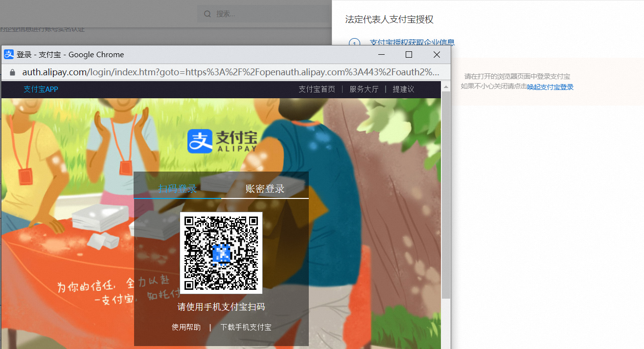Click the Alipay logo above login box
This screenshot has width=644, height=349.
point(222,141)
